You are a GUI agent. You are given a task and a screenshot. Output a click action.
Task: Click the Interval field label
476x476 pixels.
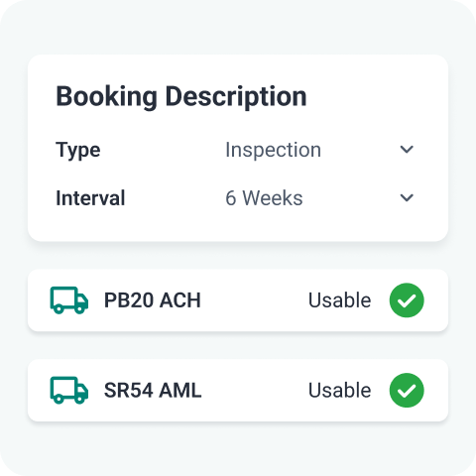click(90, 198)
